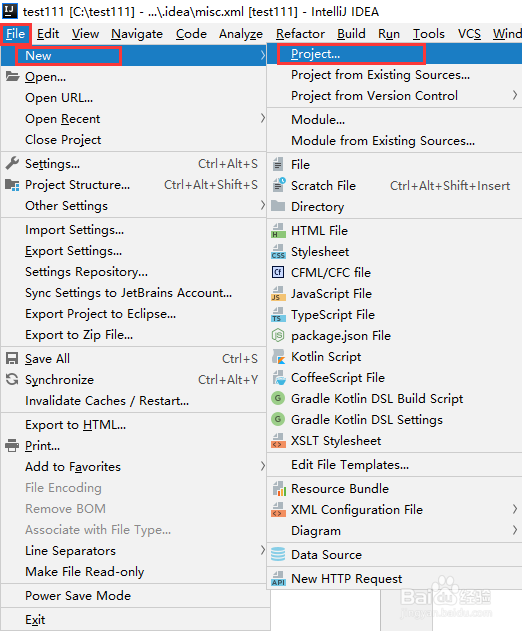Expand the XML Configuration File submenu arrow
The width and height of the screenshot is (522, 631).
point(515,509)
